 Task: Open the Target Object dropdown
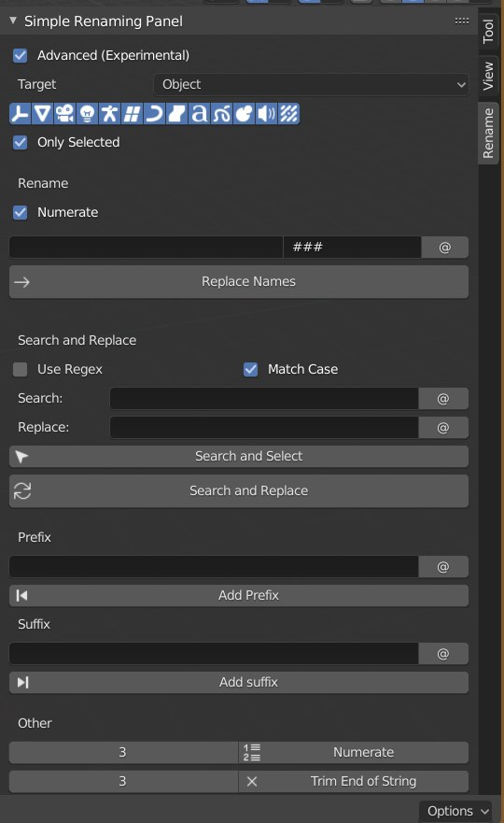pos(311,84)
